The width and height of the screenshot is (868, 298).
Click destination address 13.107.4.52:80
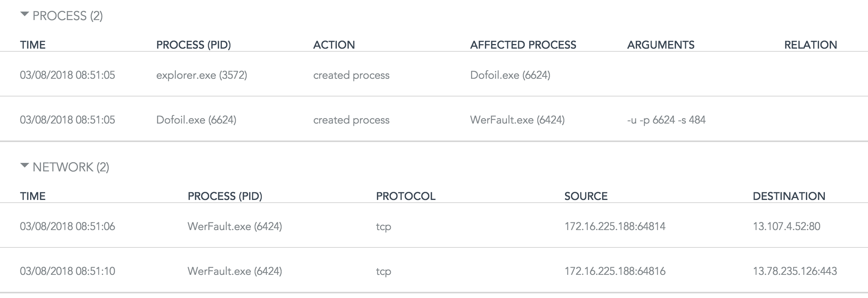tap(786, 226)
